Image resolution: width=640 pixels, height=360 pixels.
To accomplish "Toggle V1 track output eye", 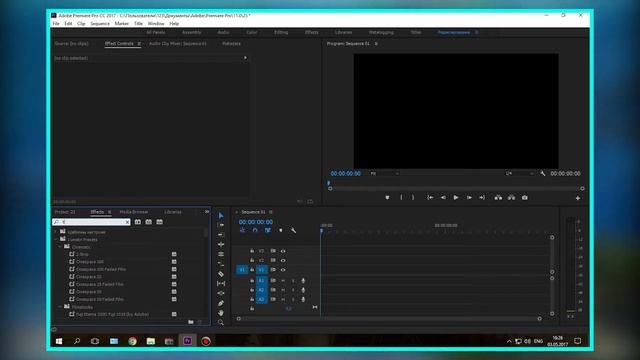I will coord(283,270).
